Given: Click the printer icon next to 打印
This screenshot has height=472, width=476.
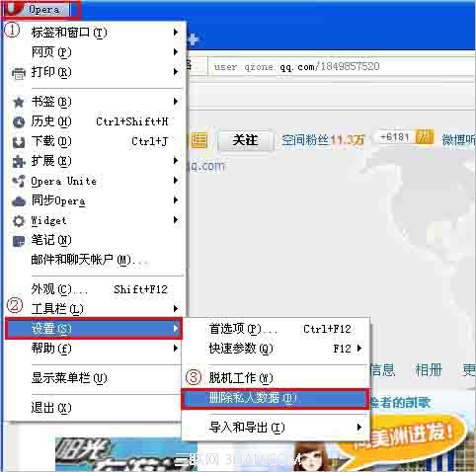Looking at the screenshot, I should (19, 73).
